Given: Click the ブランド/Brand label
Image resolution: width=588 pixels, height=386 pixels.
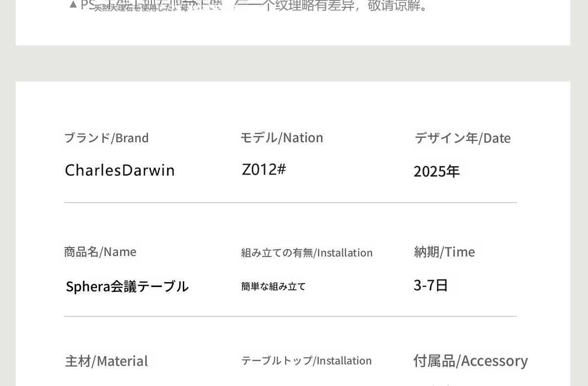Looking at the screenshot, I should point(106,138).
